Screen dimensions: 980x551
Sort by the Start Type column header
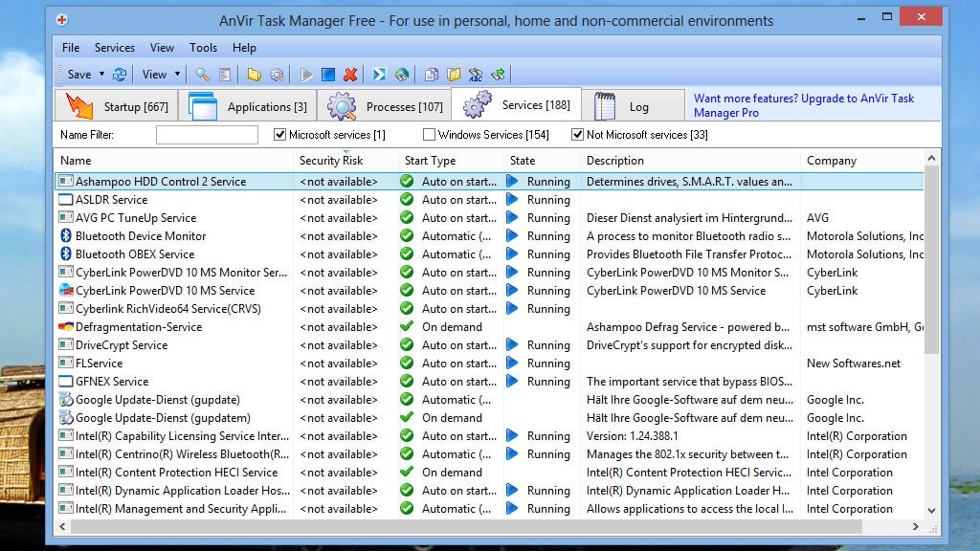point(451,161)
